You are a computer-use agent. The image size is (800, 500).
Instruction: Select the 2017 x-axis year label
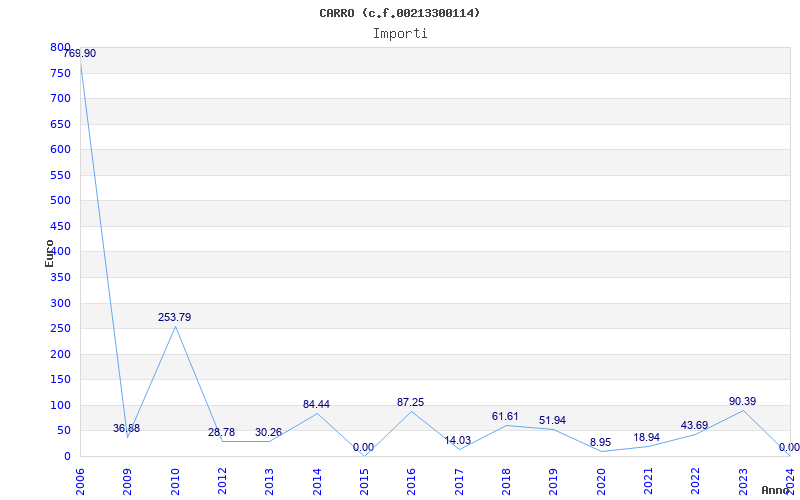[459, 482]
